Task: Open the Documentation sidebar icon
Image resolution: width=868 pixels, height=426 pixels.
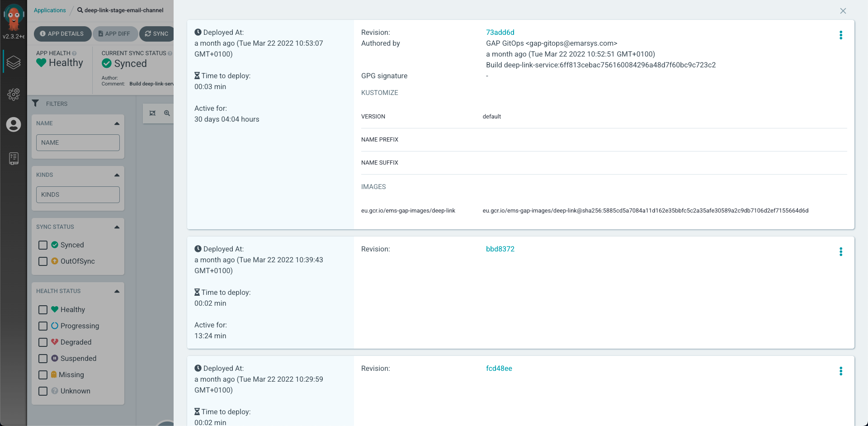Action: click(14, 158)
